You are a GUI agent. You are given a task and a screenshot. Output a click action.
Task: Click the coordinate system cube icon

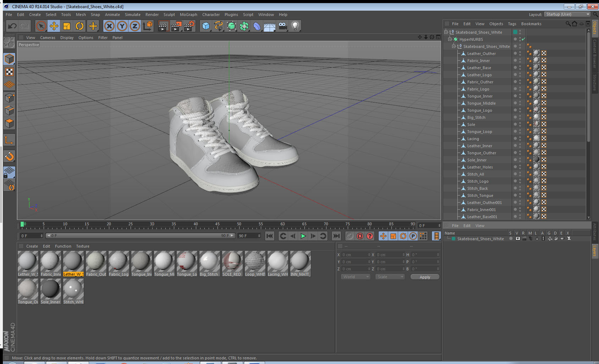[148, 26]
